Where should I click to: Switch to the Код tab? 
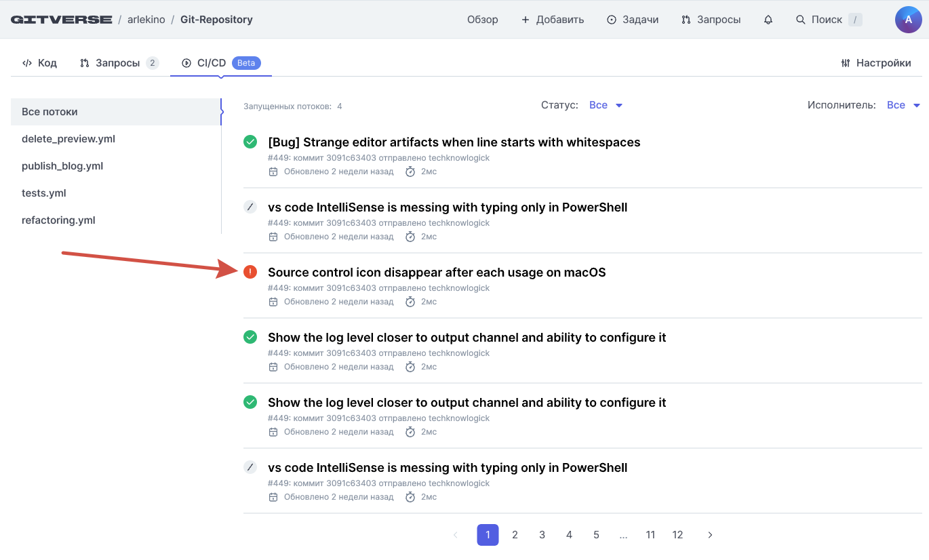39,63
